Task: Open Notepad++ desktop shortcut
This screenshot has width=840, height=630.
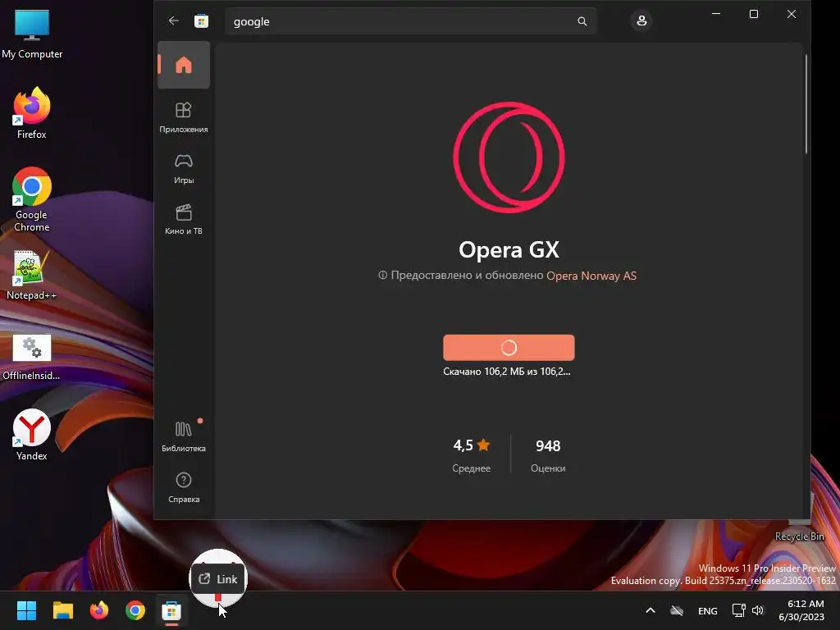Action: (x=32, y=275)
